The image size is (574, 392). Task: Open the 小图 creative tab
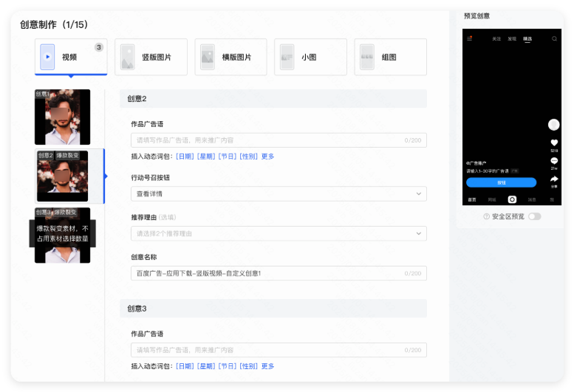click(x=310, y=57)
